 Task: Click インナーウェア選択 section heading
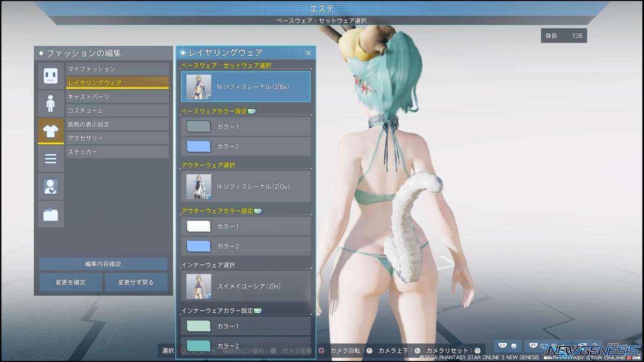click(x=208, y=264)
